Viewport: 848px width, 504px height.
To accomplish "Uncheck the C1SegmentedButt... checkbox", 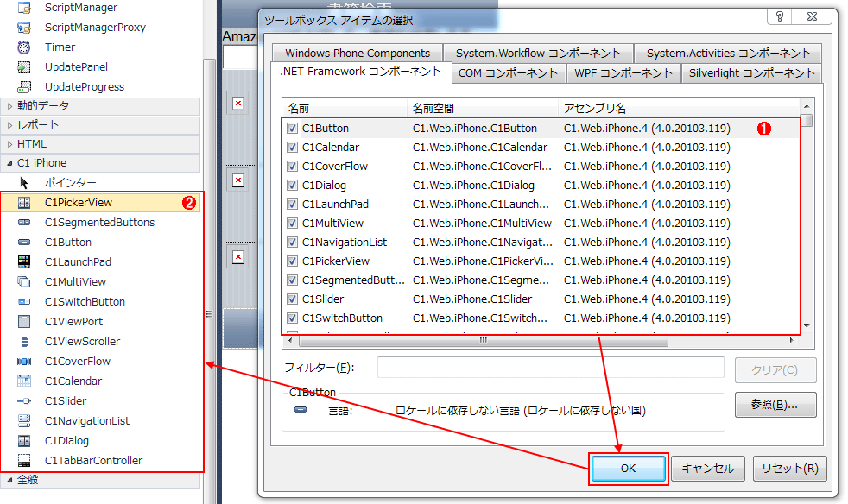I will pyautogui.click(x=292, y=280).
